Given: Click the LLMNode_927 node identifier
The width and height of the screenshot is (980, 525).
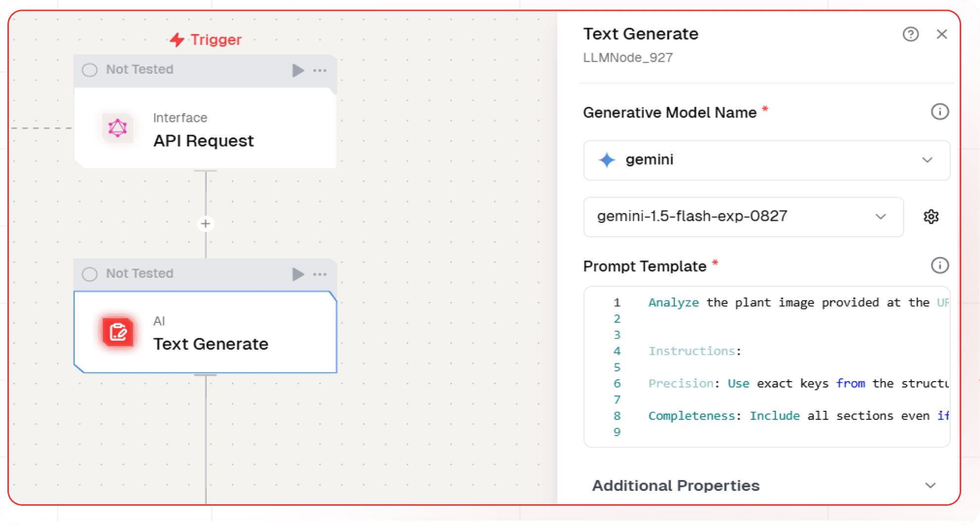Looking at the screenshot, I should pos(628,58).
